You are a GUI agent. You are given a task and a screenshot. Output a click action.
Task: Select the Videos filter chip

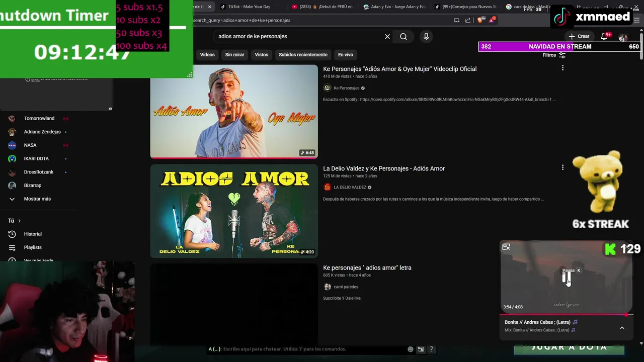click(207, 54)
